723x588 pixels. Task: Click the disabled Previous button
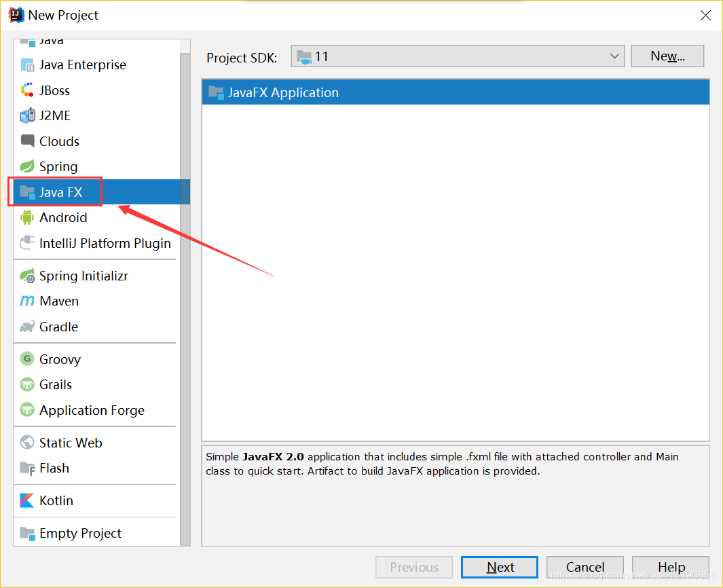[414, 567]
